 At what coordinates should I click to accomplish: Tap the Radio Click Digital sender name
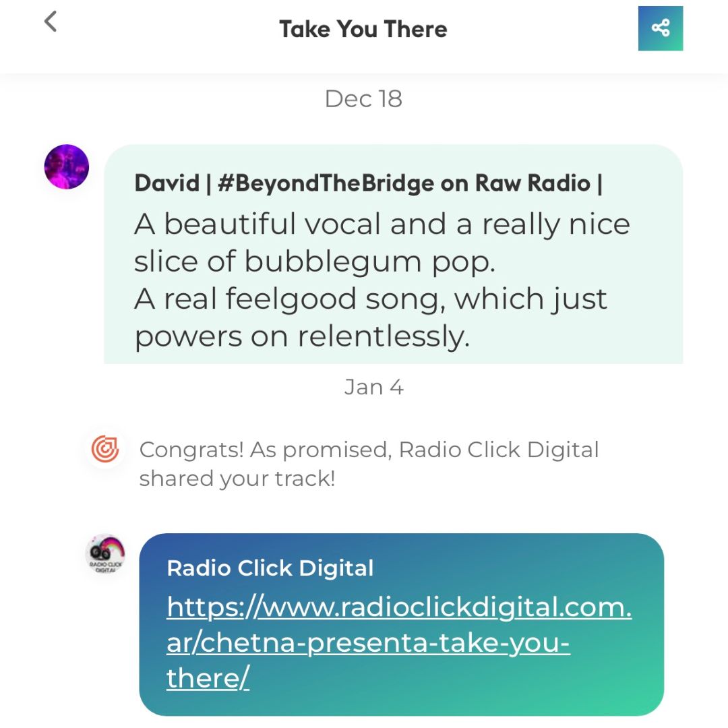click(x=270, y=568)
